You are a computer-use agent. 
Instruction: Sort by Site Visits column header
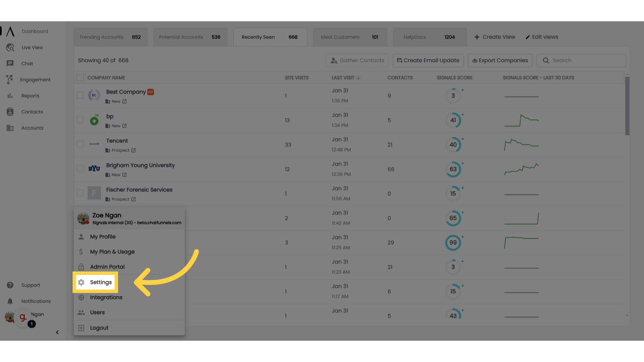[x=297, y=78]
